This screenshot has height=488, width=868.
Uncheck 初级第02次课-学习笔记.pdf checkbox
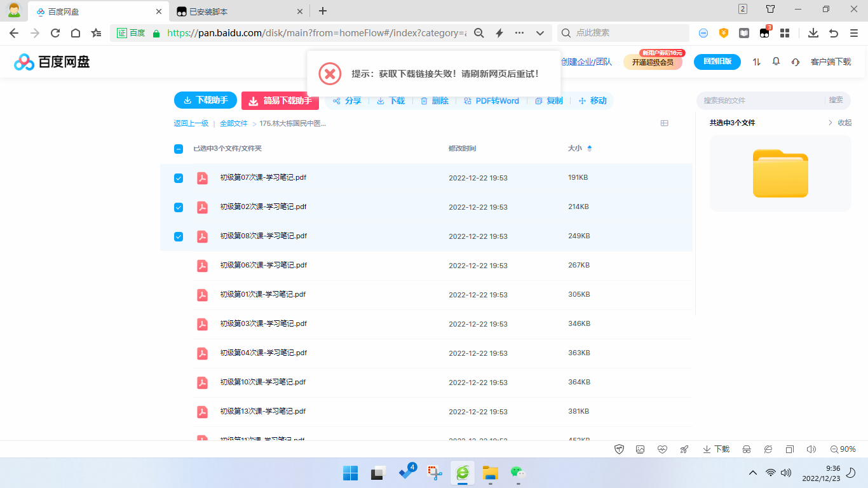tap(179, 207)
